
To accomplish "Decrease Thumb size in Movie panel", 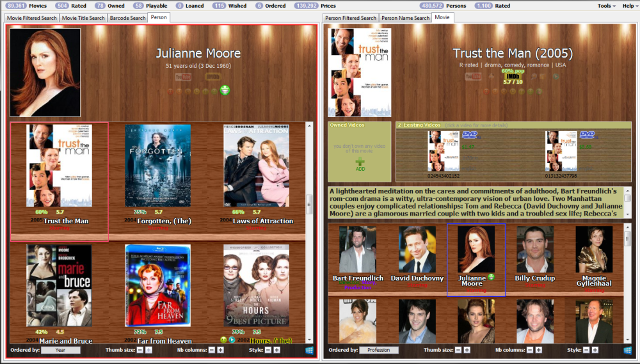I will tap(458, 350).
